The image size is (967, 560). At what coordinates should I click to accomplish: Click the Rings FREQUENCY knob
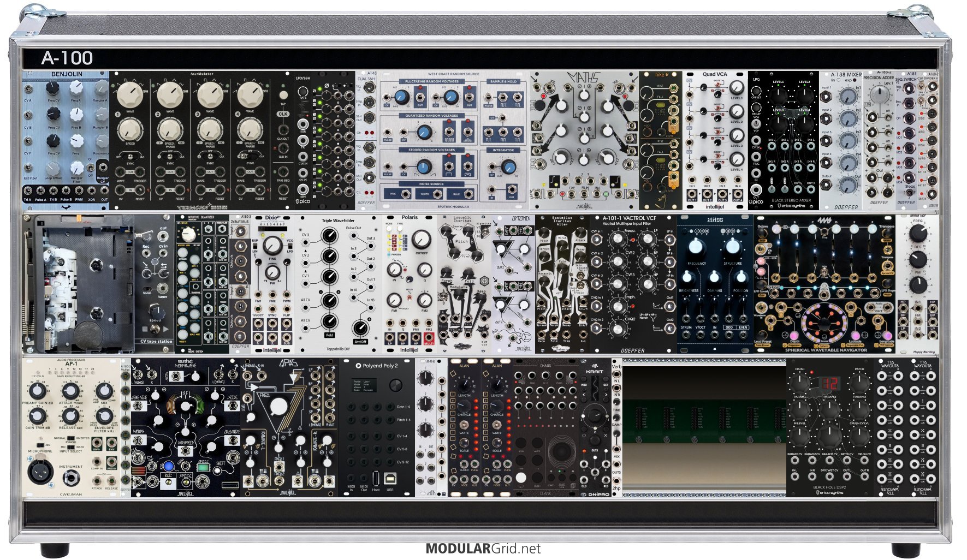(695, 246)
